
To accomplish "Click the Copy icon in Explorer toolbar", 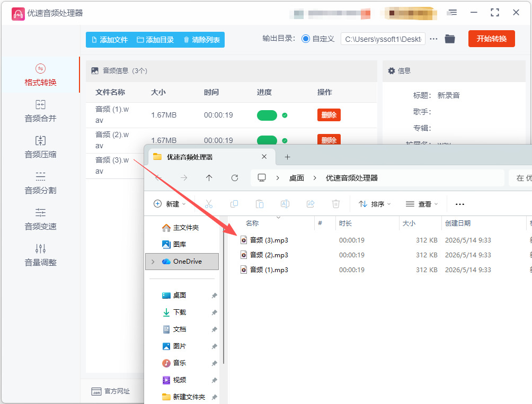I will [234, 204].
